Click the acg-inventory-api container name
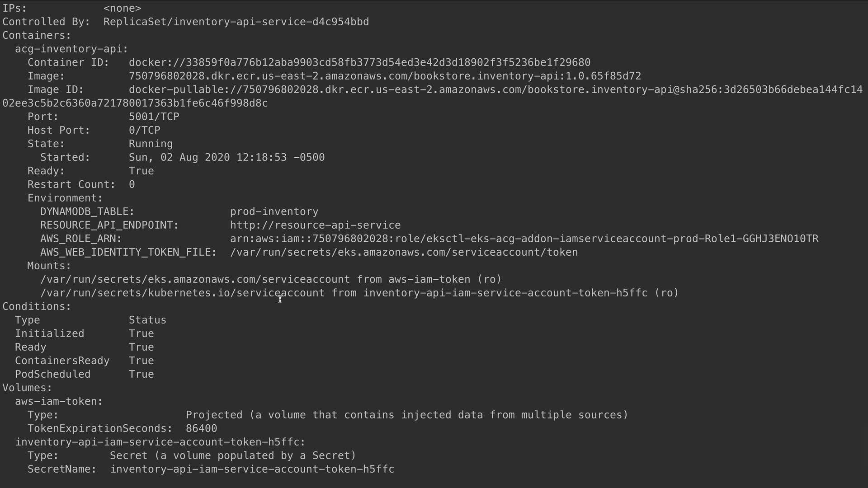 (71, 49)
